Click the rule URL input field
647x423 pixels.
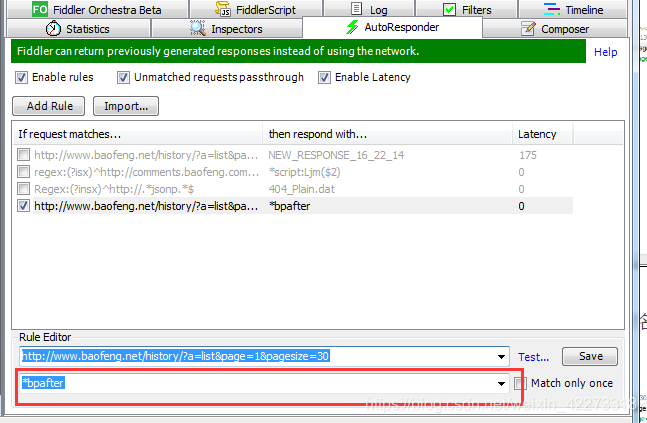click(264, 357)
